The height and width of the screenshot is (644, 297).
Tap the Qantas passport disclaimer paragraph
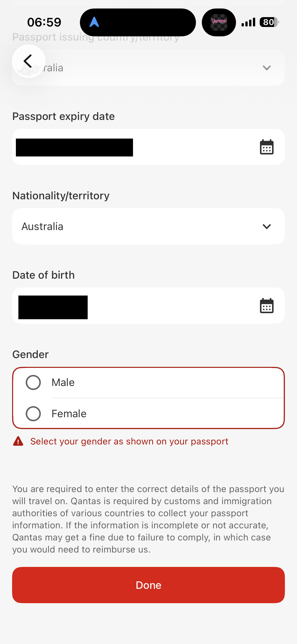148,519
